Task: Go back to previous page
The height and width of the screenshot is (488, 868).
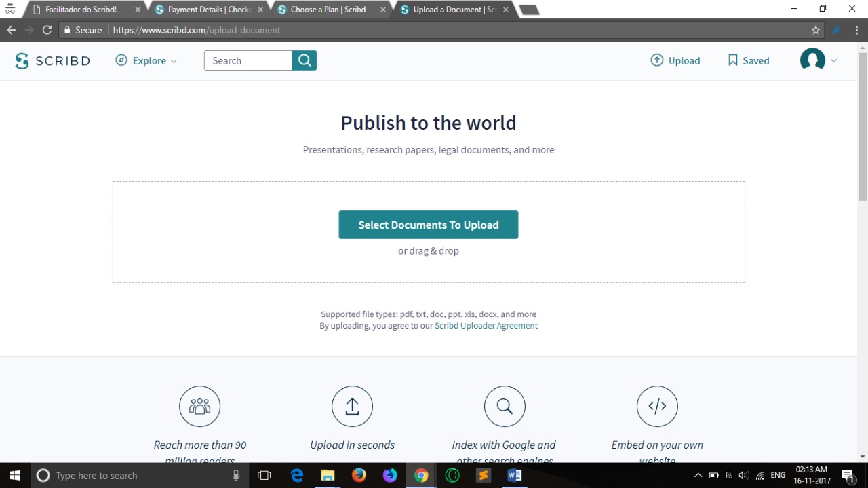Action: point(11,30)
